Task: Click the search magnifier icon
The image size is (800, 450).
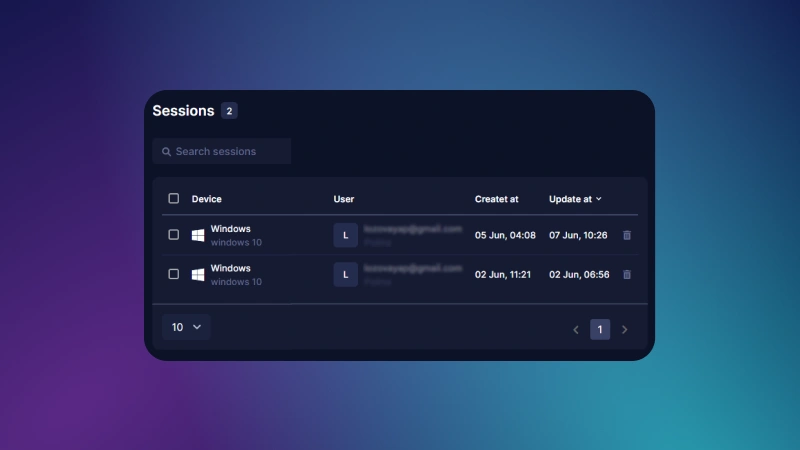Action: coord(166,152)
